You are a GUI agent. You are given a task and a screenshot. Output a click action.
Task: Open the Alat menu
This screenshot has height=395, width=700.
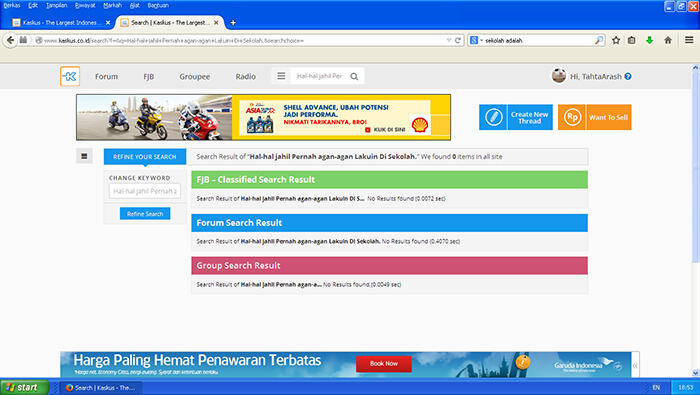(x=134, y=5)
